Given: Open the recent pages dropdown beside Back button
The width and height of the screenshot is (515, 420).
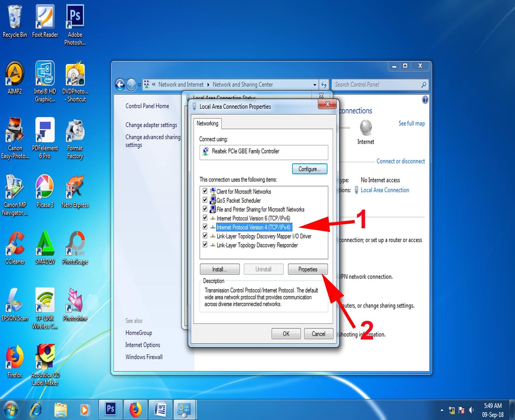Looking at the screenshot, I should click(x=139, y=84).
